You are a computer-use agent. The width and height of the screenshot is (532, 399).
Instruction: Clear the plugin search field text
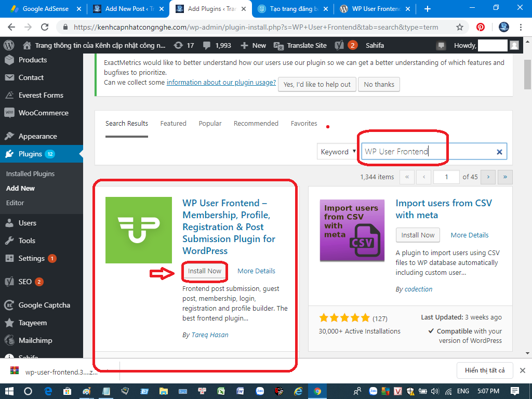coord(499,152)
